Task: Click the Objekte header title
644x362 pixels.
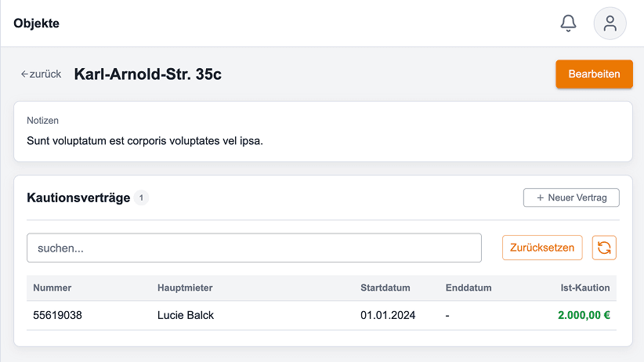Action: point(36,23)
